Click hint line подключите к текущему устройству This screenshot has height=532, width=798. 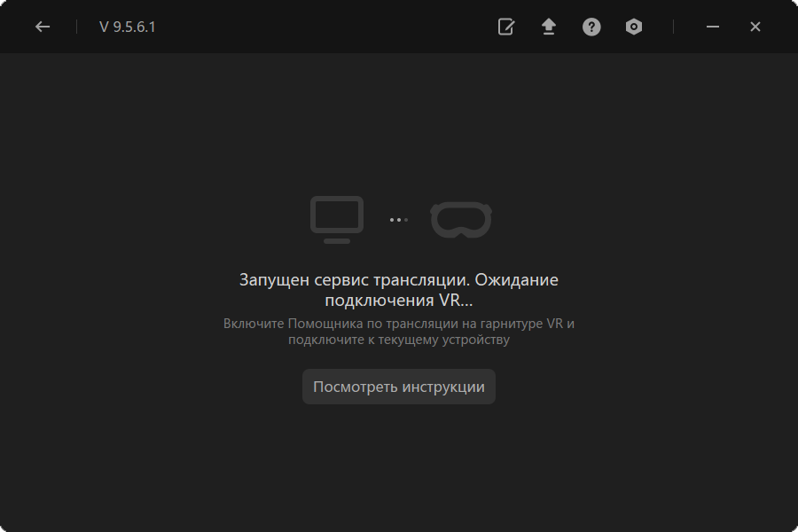[x=399, y=340]
